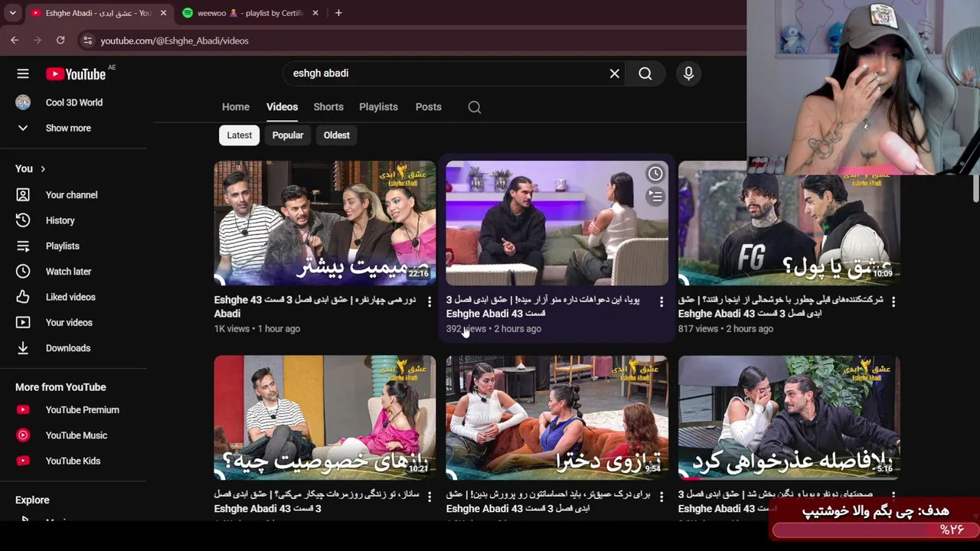The height and width of the screenshot is (551, 980).
Task: Switch to the weewoo playlist browser tab
Action: click(250, 13)
